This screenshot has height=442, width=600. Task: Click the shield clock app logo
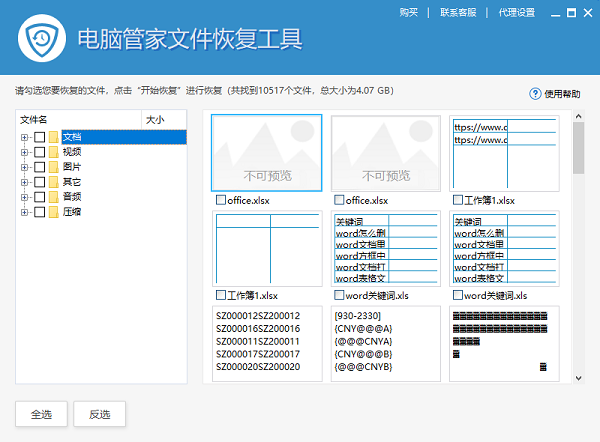(42, 38)
